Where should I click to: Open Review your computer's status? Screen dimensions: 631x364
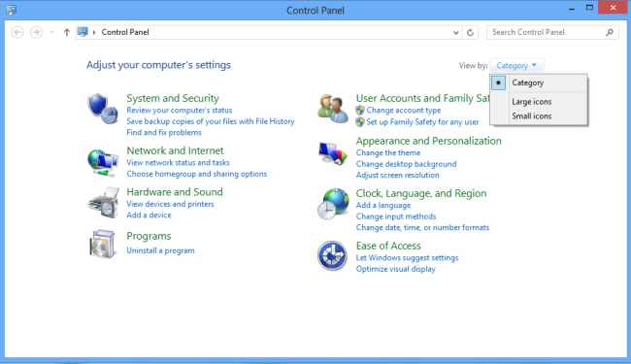179,111
